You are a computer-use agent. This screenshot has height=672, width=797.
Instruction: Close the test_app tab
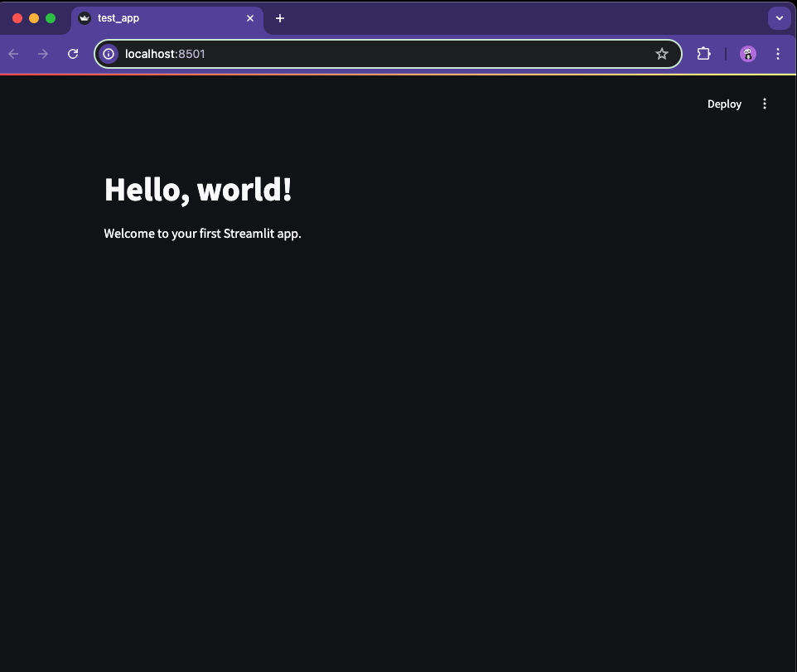coord(250,18)
